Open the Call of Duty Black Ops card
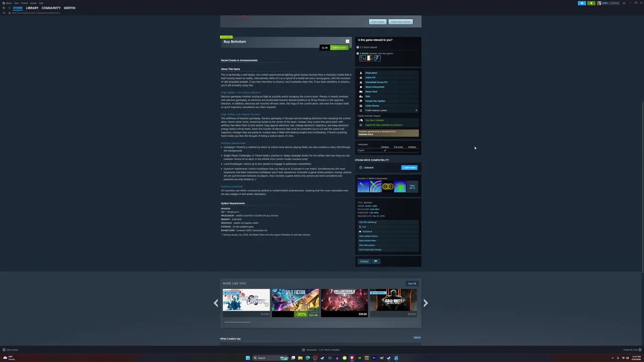This screenshot has width=644, height=362. pos(393,303)
